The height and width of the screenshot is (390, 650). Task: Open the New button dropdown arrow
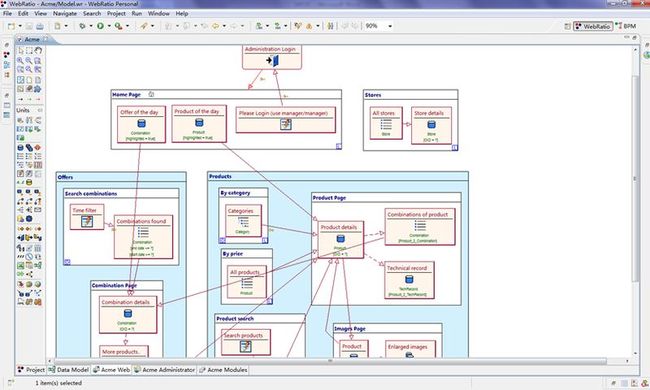click(x=20, y=26)
